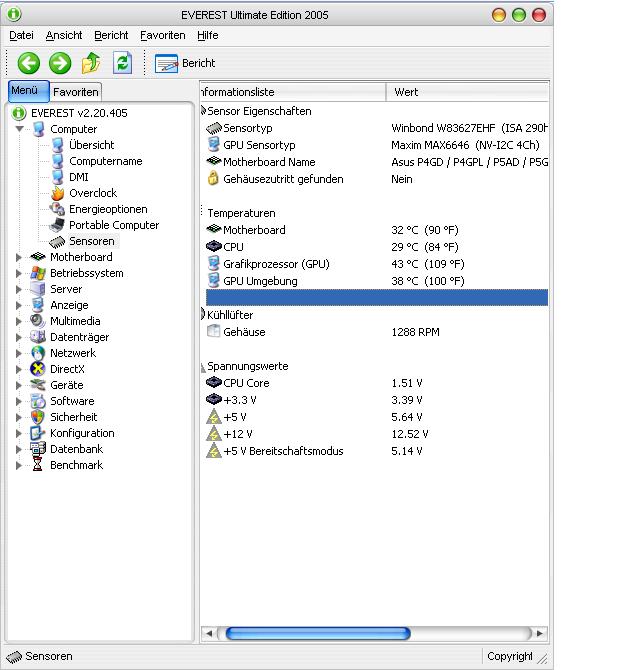
Task: Select the Grafikprozessor (GPU) temperature row
Action: point(377,264)
